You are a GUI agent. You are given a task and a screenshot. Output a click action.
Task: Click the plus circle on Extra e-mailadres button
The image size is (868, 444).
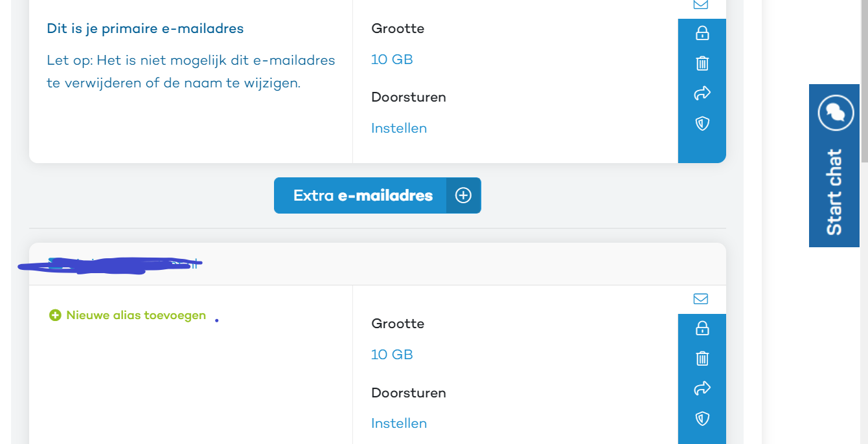(x=463, y=195)
